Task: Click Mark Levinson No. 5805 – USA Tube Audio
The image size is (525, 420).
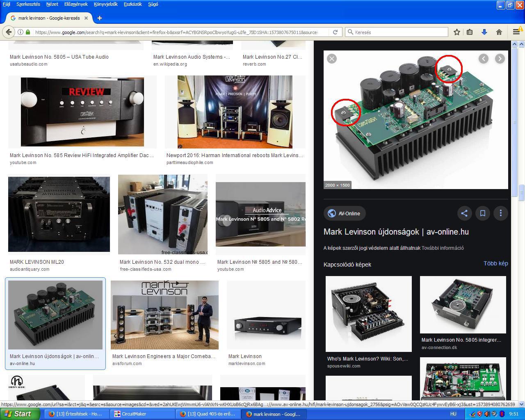Action: [x=59, y=57]
